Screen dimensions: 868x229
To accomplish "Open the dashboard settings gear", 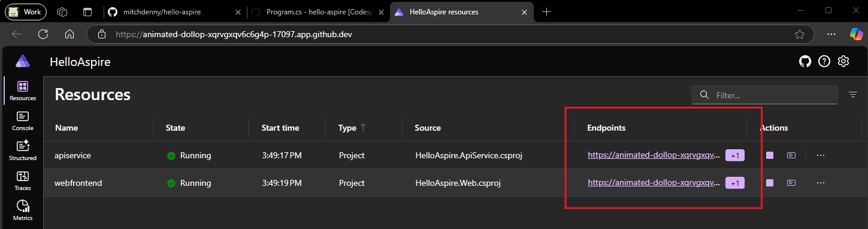I will [x=843, y=61].
